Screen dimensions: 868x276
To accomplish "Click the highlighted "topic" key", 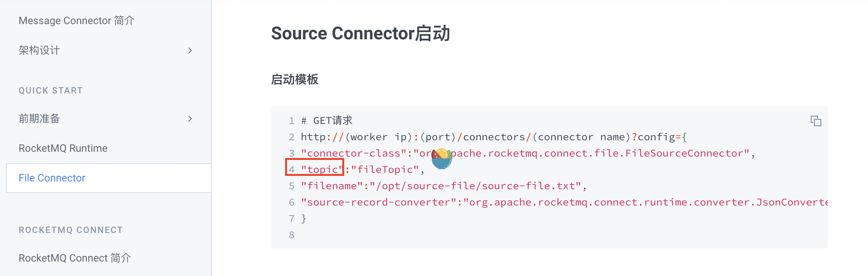I will point(322,170).
